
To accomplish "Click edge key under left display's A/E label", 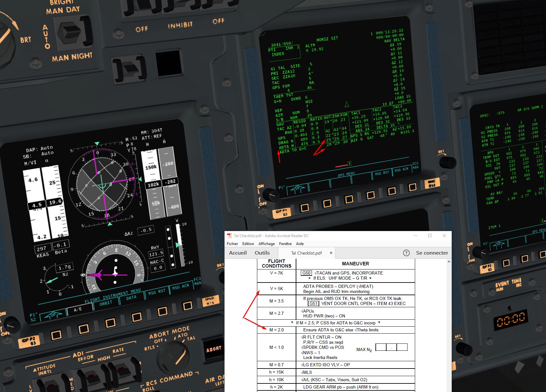I will pyautogui.click(x=84, y=329).
